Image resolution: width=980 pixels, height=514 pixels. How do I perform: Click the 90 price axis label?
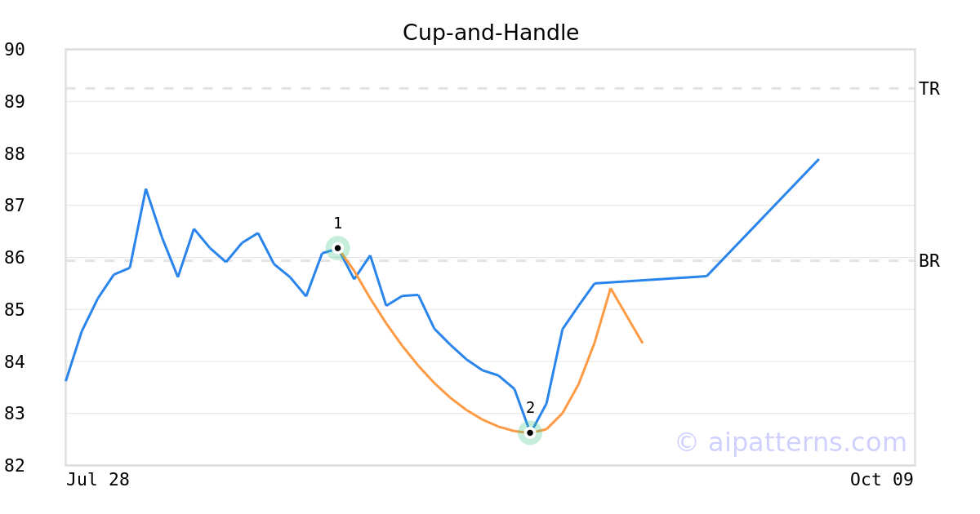pos(15,50)
